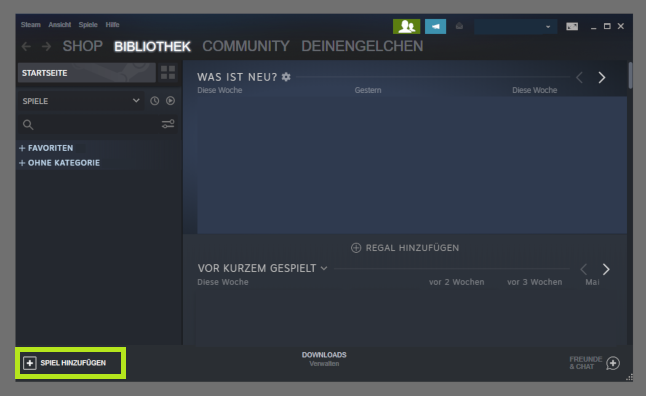
Task: Switch to Big Picture mode icon
Action: pyautogui.click(x=572, y=26)
